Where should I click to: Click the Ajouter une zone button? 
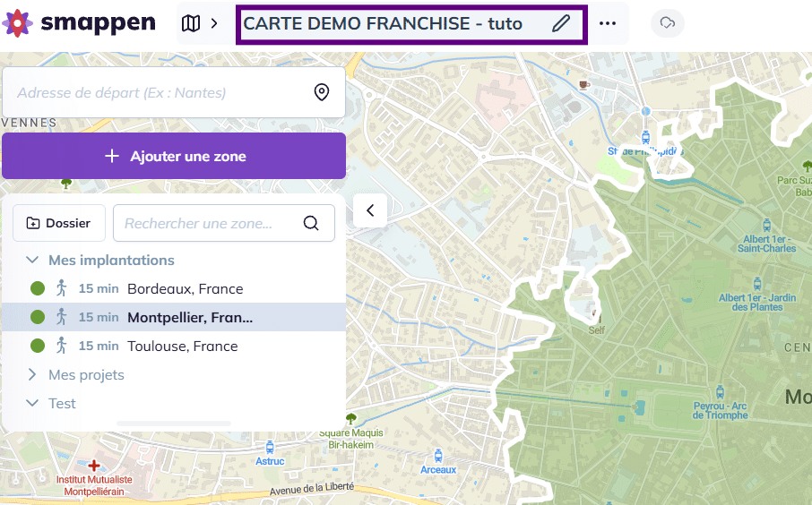pos(174,156)
